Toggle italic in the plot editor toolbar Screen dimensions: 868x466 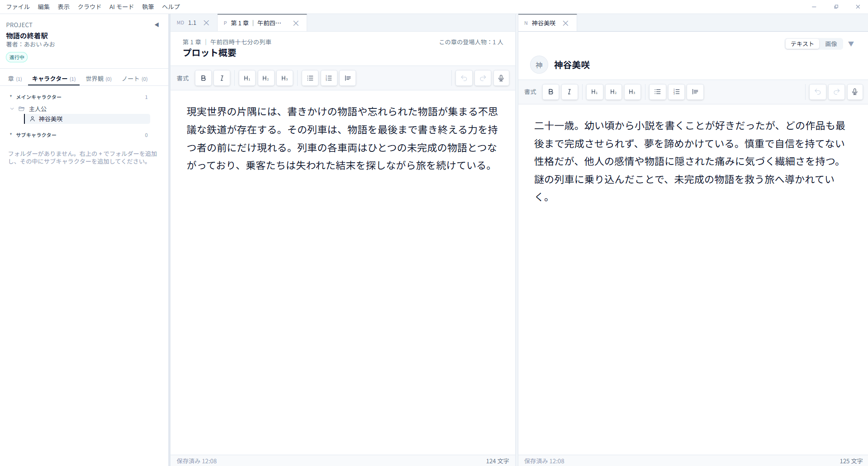point(222,78)
